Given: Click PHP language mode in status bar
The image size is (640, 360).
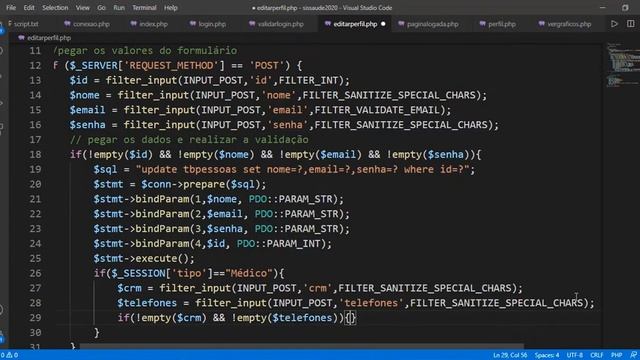Looking at the screenshot, I should (616, 355).
